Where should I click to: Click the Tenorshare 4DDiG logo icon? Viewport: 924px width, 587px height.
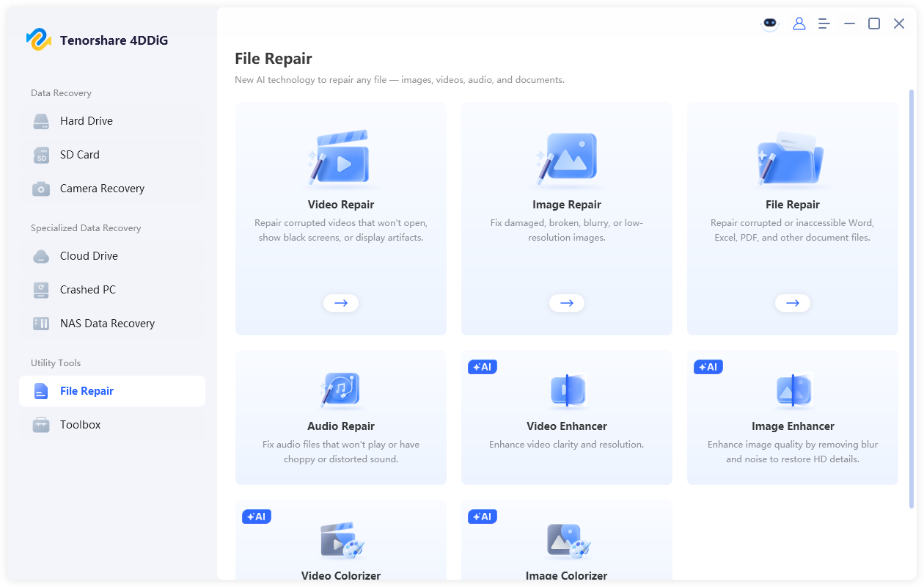pyautogui.click(x=39, y=40)
